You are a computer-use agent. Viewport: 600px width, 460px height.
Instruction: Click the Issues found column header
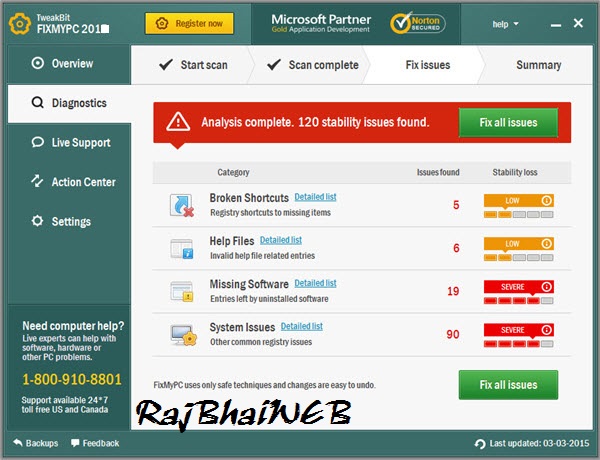click(x=438, y=172)
